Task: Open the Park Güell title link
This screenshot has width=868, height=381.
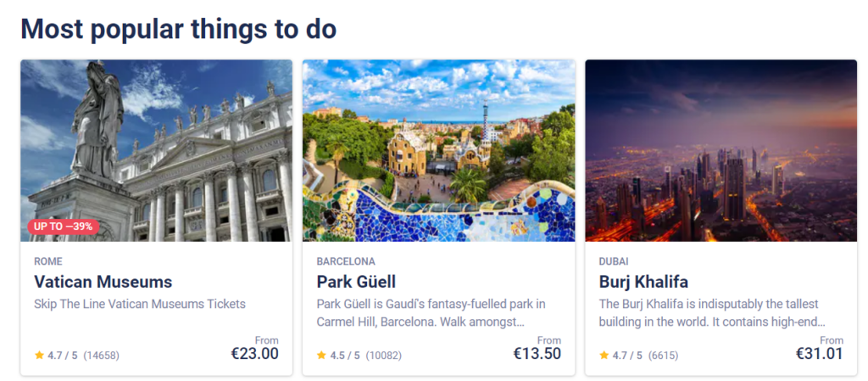Action: [356, 282]
